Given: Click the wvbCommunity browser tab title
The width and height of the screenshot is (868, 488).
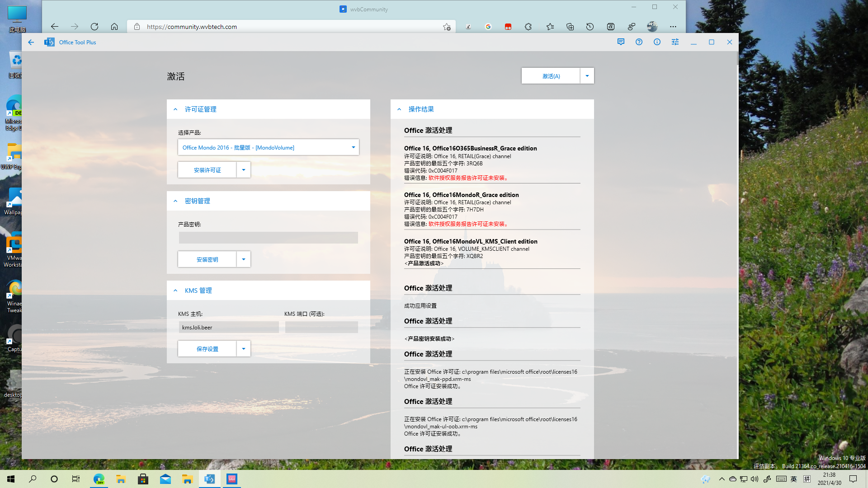Looking at the screenshot, I should click(x=369, y=9).
